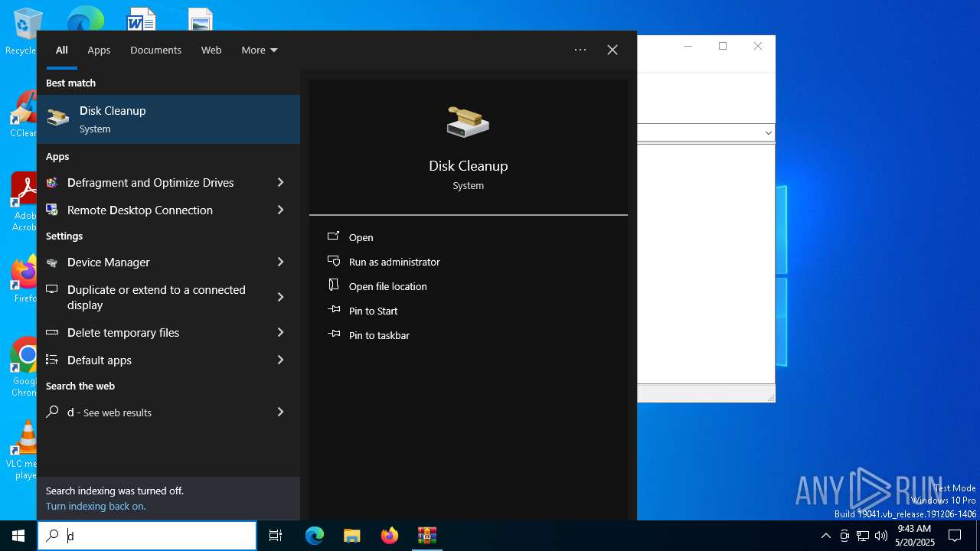This screenshot has height=551, width=980.
Task: Click the Delete temporary files icon
Action: tap(52, 333)
